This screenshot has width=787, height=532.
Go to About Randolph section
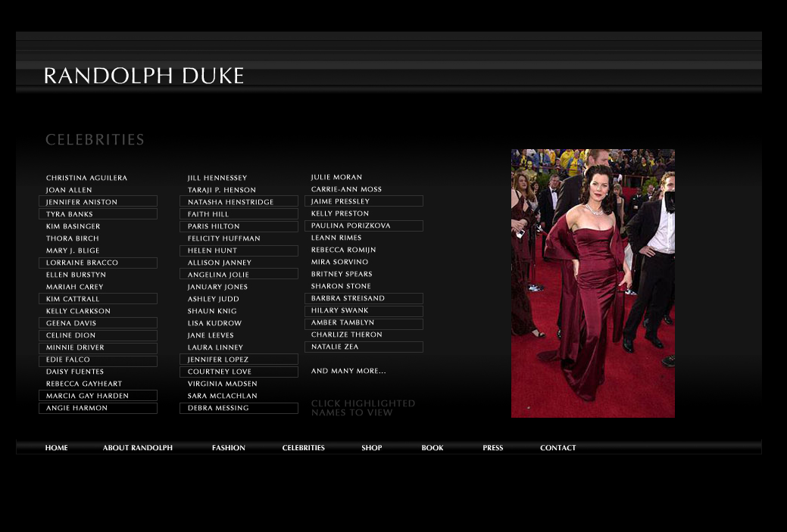(138, 448)
